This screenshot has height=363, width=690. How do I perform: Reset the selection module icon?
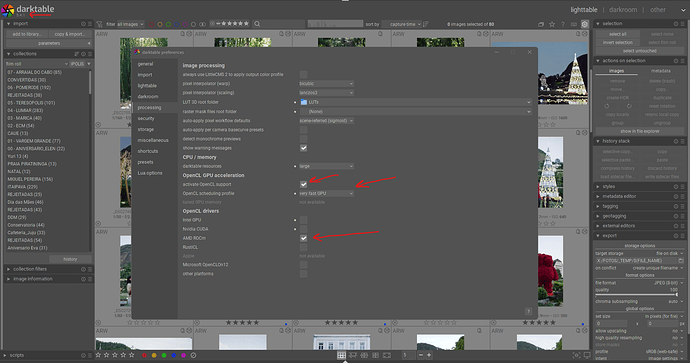675,24
